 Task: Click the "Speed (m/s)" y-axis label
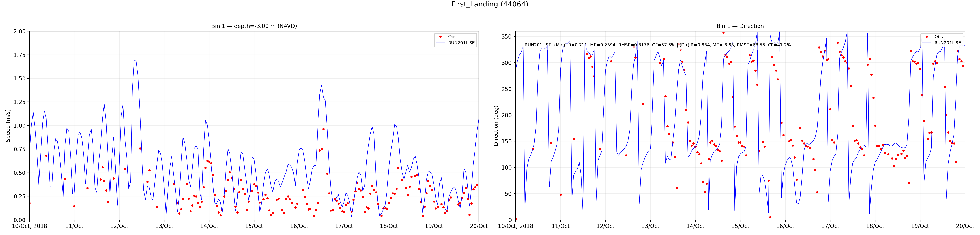coord(8,126)
